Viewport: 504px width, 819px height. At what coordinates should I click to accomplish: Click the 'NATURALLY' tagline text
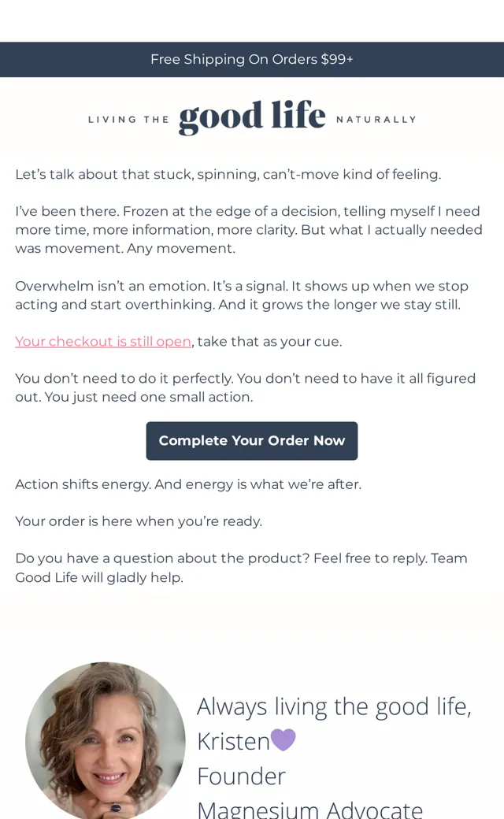pyautogui.click(x=376, y=120)
